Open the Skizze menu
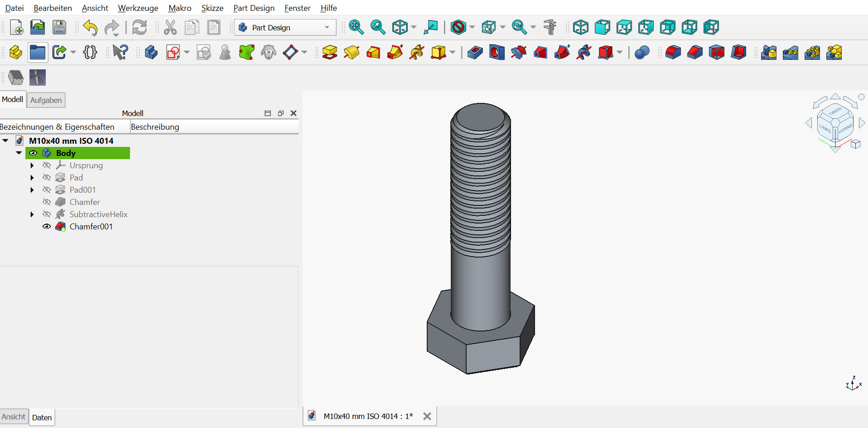Viewport: 868px width, 428px height. pyautogui.click(x=212, y=8)
